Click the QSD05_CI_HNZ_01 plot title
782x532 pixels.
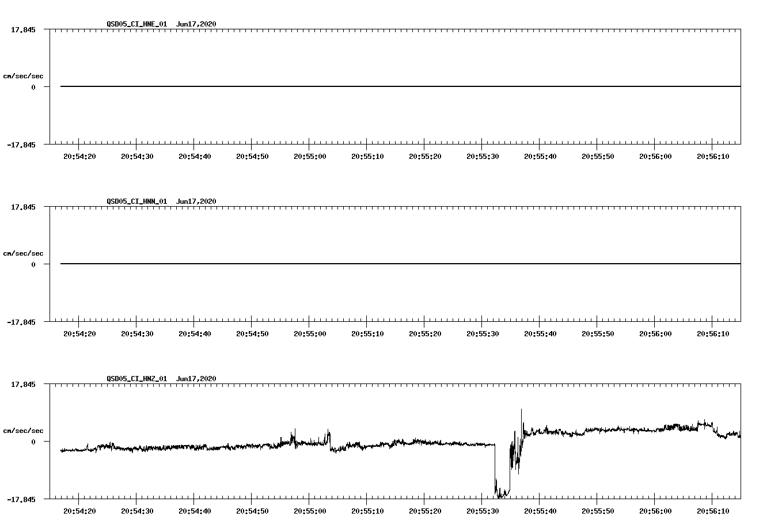click(x=161, y=379)
